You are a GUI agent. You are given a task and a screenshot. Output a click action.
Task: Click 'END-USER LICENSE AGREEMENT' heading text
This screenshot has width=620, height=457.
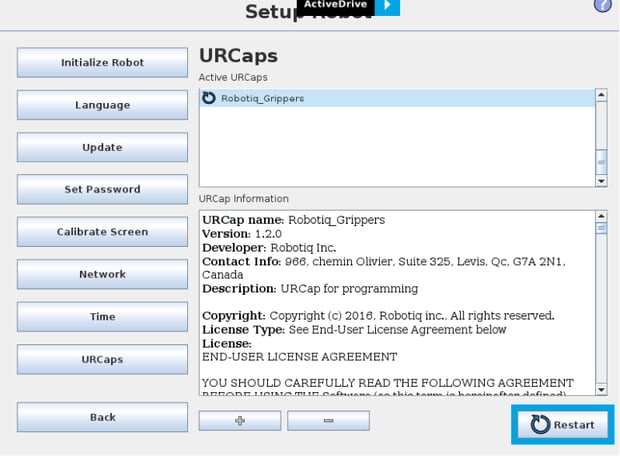coord(300,357)
